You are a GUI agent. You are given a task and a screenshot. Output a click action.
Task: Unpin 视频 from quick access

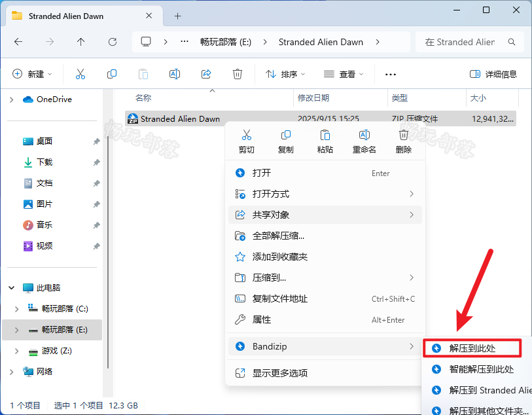(x=97, y=246)
